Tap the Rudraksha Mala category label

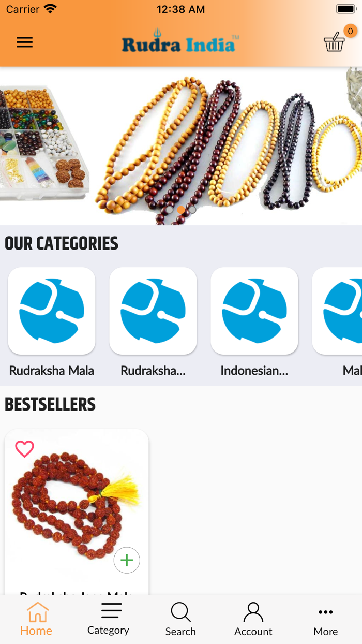[52, 371]
